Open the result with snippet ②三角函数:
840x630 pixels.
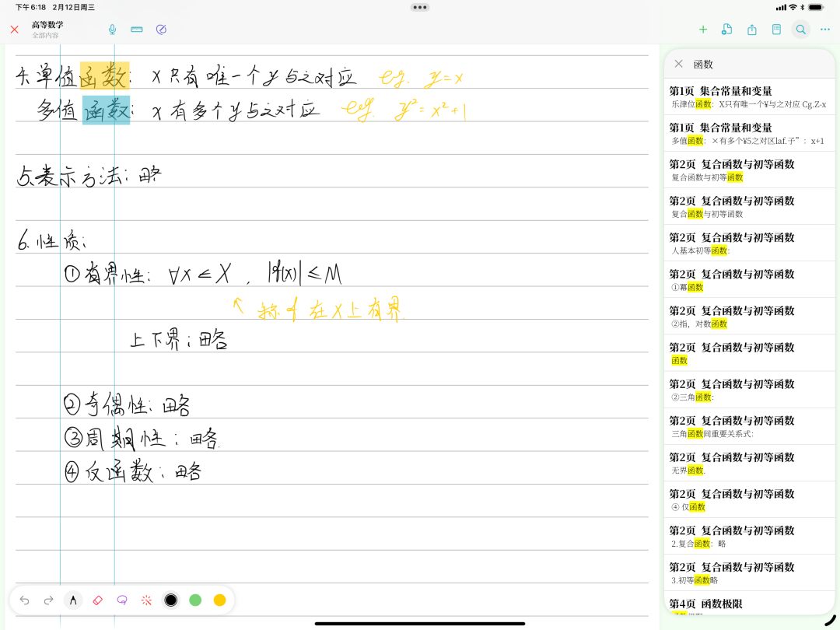pos(750,390)
